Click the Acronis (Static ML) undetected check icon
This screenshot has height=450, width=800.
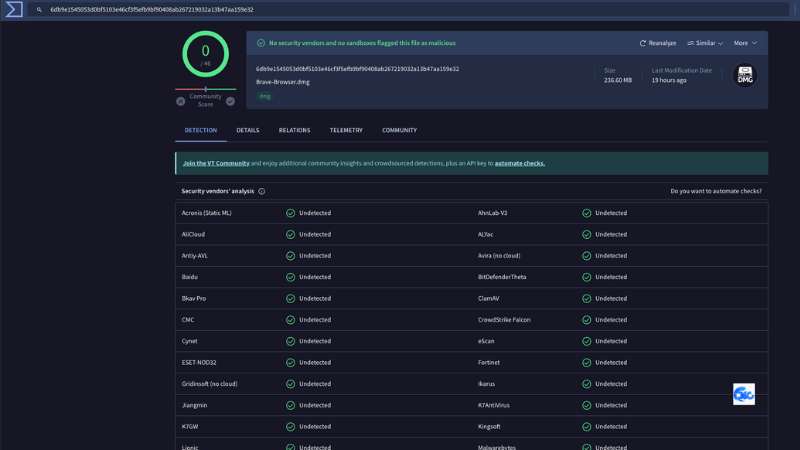click(x=290, y=213)
